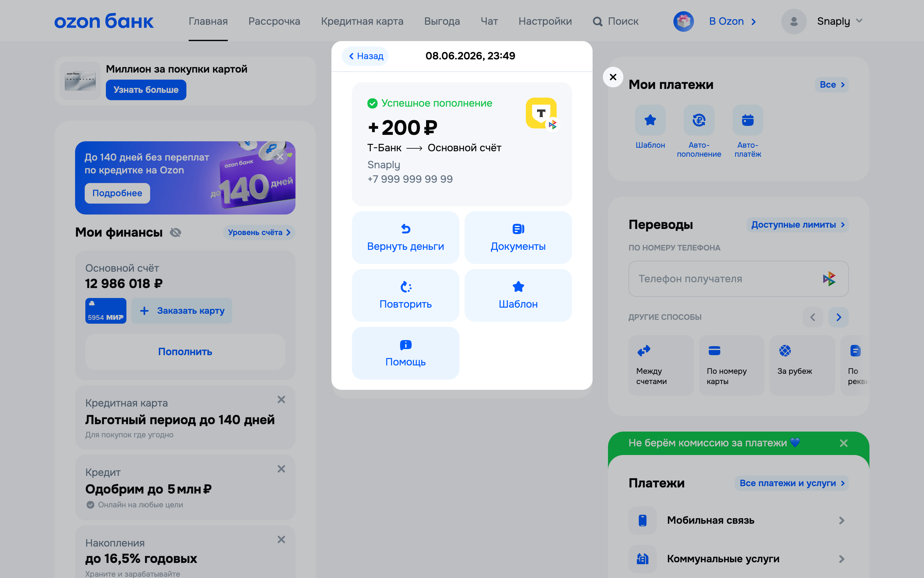The height and width of the screenshot is (578, 924).
Task: Dismiss the Кредитная карта offer
Action: [x=281, y=399]
